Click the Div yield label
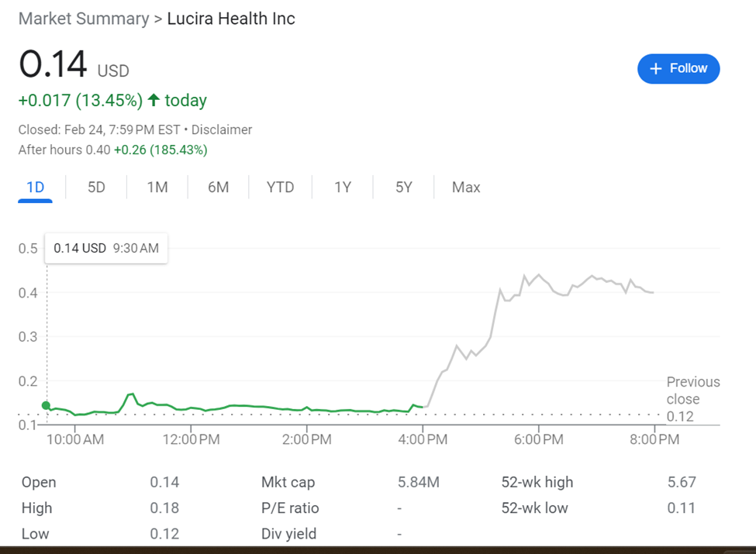Viewport: 756px width, 554px height. click(288, 534)
